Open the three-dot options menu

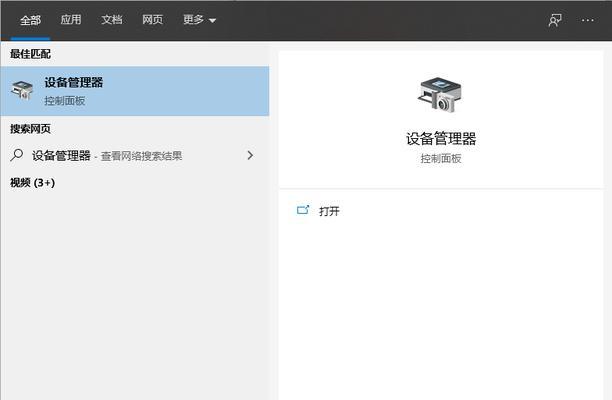(x=587, y=20)
